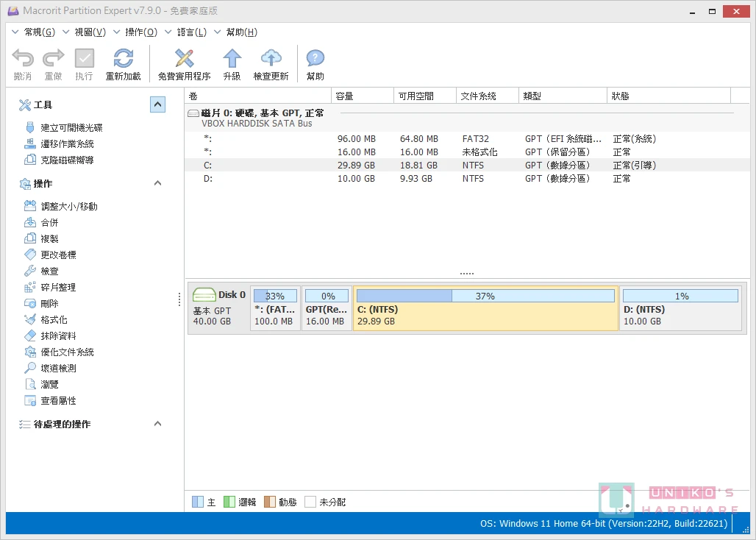Collapse the 工具 panel section arrow
The height and width of the screenshot is (540, 756).
pos(157,104)
